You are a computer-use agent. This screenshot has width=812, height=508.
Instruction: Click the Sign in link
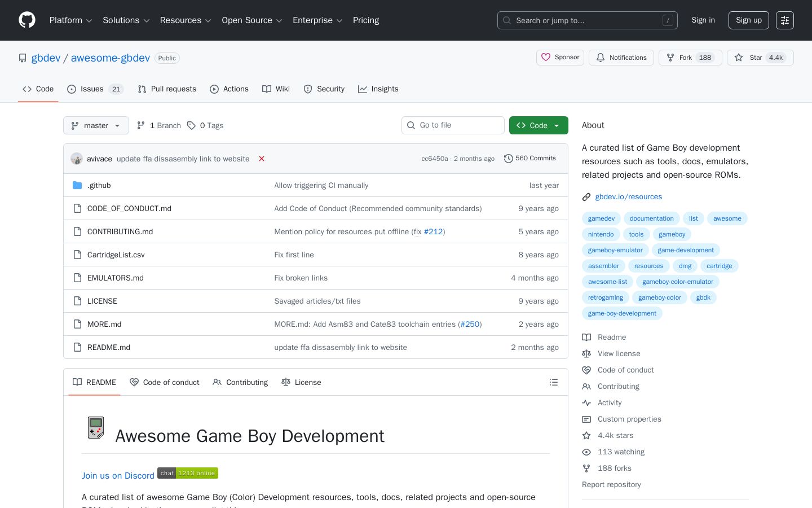click(703, 20)
